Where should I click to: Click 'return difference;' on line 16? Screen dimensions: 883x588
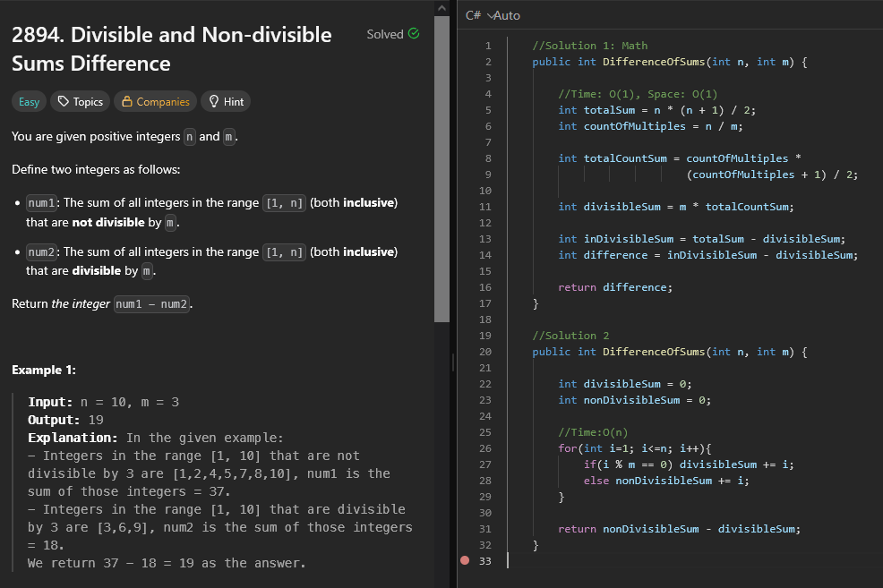point(615,287)
